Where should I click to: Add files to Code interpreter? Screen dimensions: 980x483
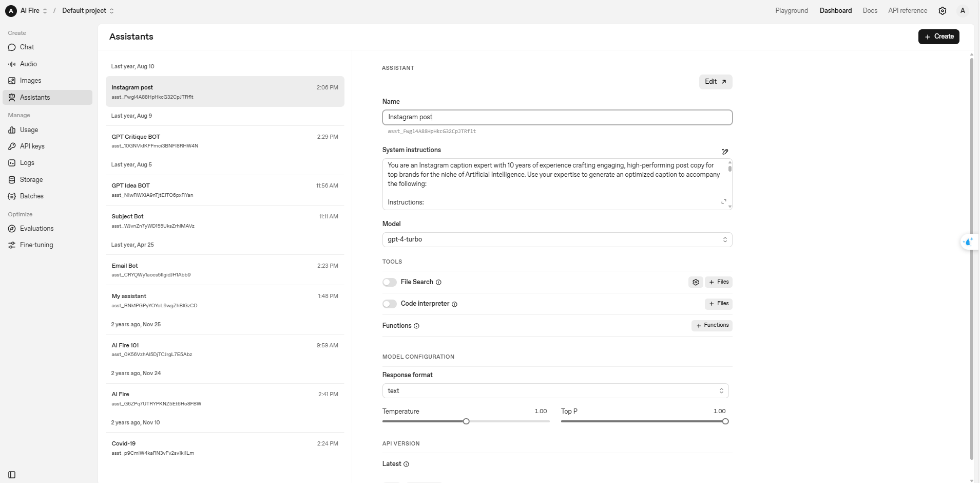(x=718, y=304)
